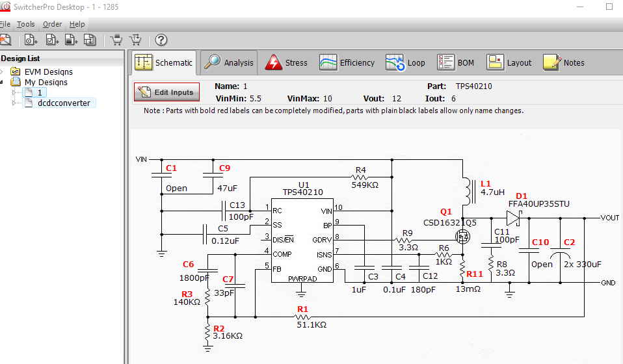Click the L1 inductor coil symbol
Screen dimensions: 623x364
tap(469, 191)
